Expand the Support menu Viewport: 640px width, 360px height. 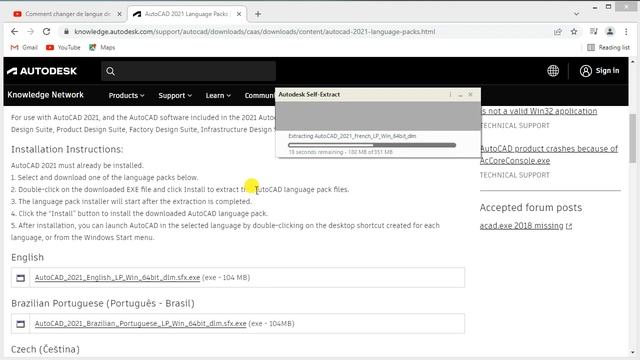(175, 95)
